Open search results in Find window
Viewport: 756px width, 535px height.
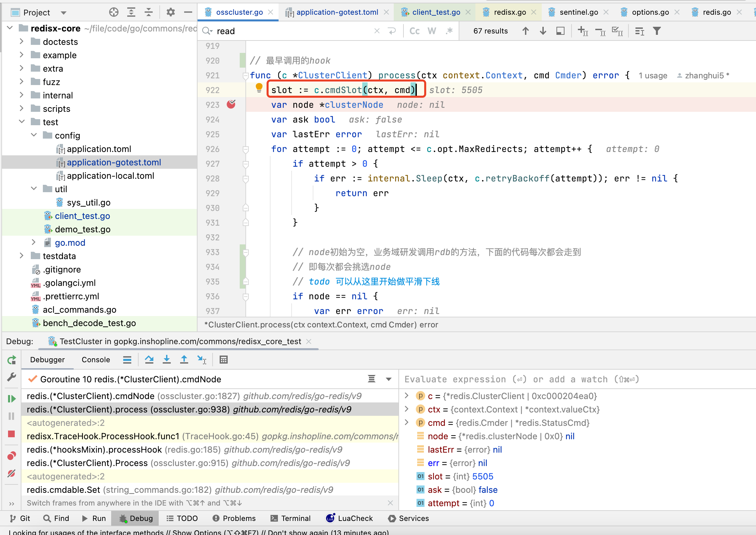[560, 31]
